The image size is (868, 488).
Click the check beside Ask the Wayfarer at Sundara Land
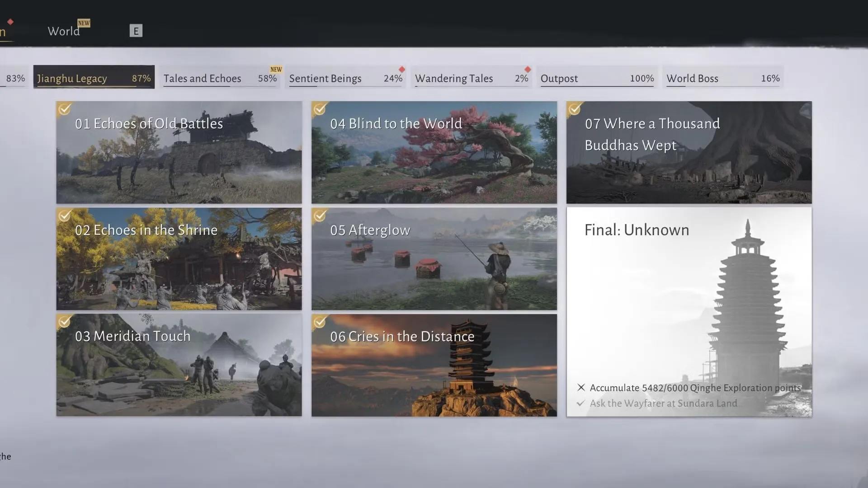click(x=581, y=403)
